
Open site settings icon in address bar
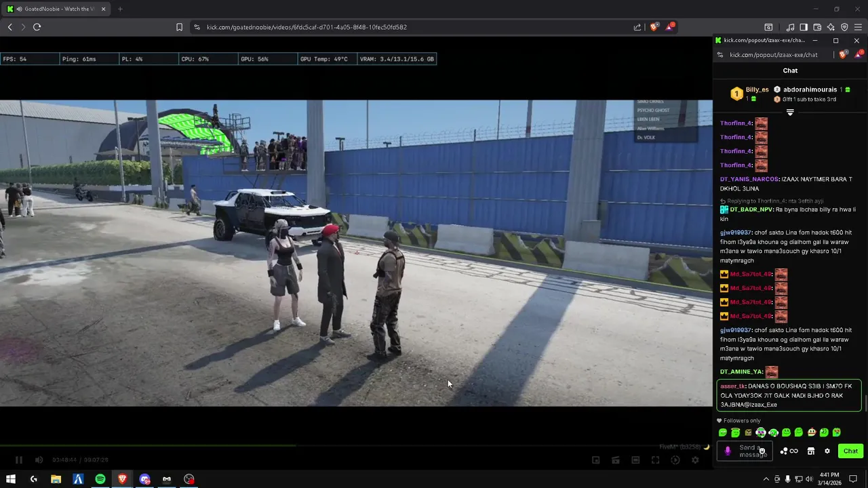pos(197,27)
